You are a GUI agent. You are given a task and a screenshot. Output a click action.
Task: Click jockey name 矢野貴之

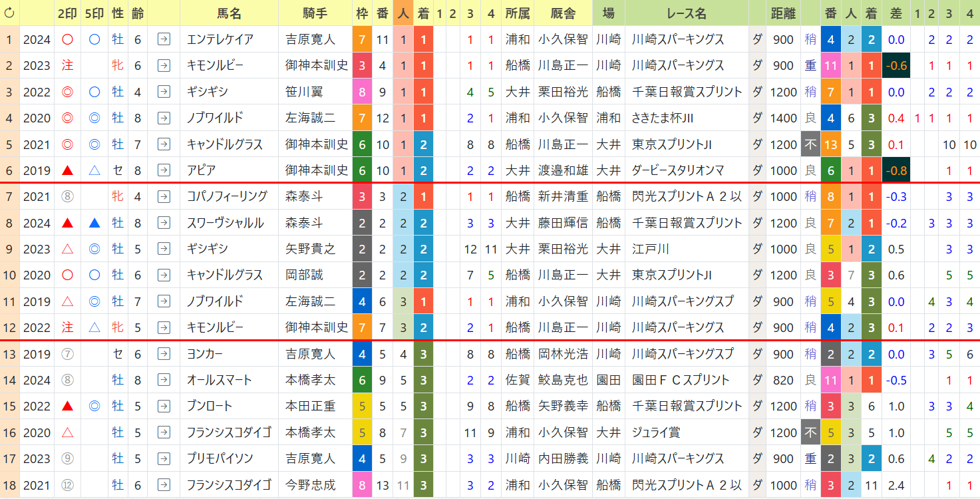pyautogui.click(x=310, y=249)
